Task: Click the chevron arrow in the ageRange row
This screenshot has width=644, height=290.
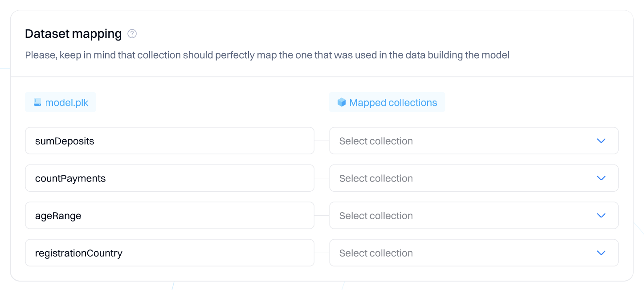Action: coord(601,216)
